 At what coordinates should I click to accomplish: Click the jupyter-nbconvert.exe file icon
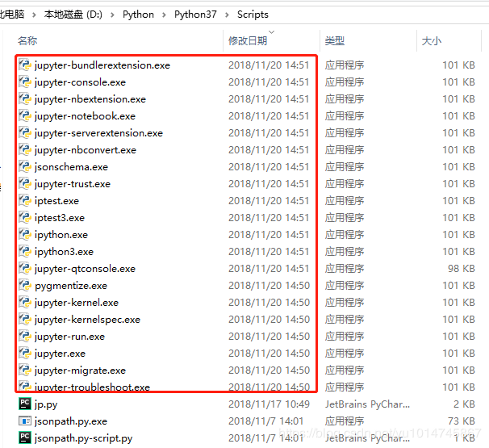pyautogui.click(x=25, y=150)
